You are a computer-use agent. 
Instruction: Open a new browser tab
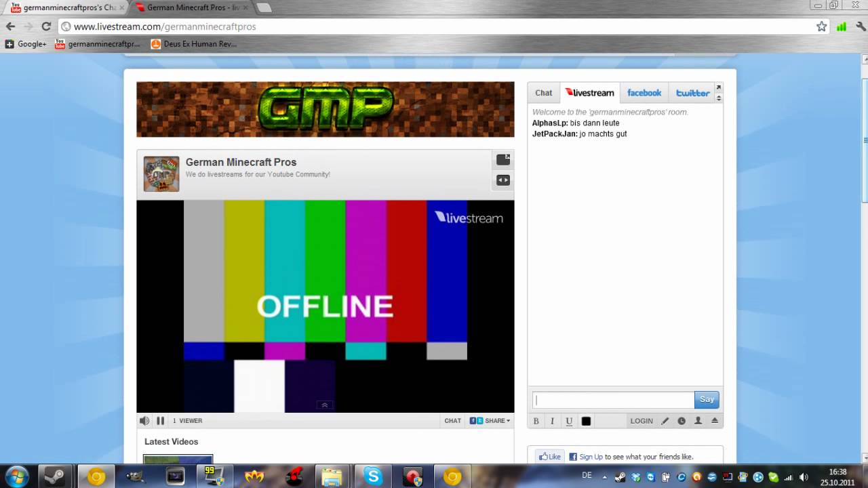[x=264, y=7]
